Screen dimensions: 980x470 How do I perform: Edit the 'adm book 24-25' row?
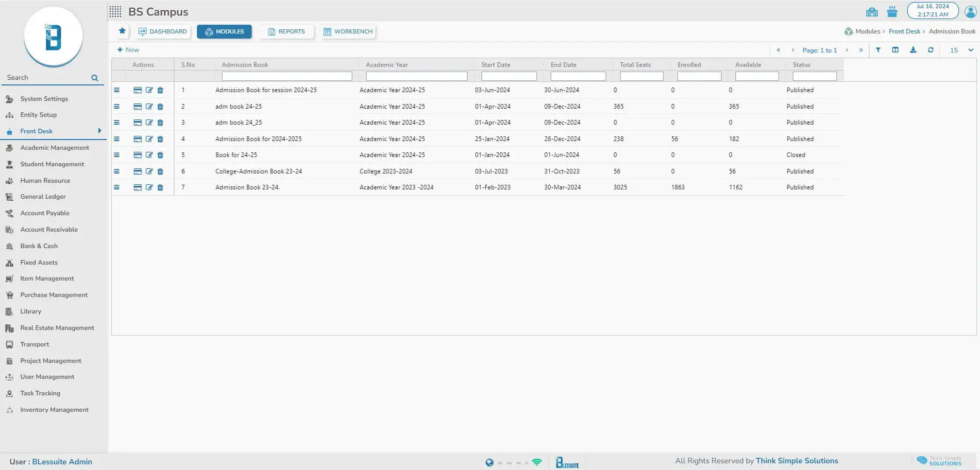(149, 107)
